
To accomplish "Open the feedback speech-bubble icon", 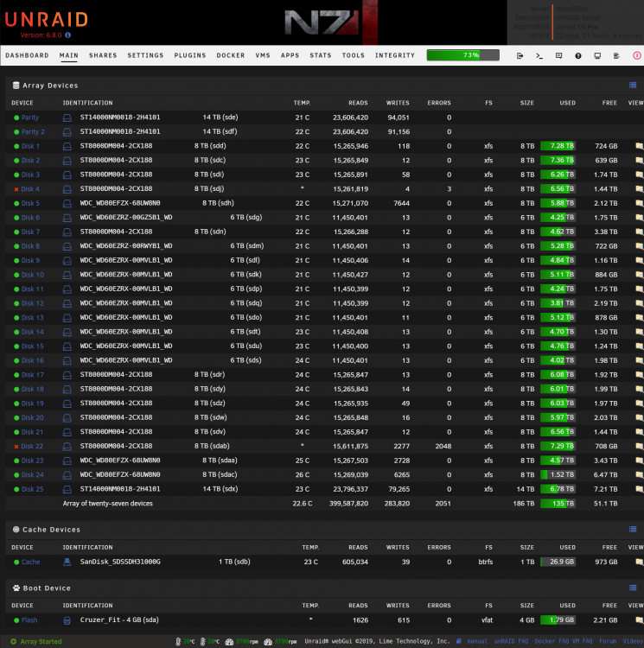I will click(x=558, y=56).
